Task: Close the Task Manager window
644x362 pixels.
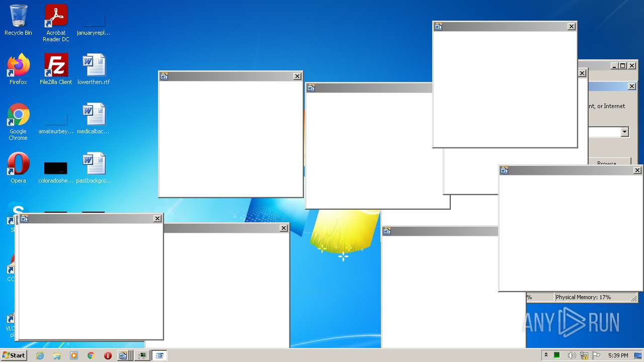Action: point(632,66)
